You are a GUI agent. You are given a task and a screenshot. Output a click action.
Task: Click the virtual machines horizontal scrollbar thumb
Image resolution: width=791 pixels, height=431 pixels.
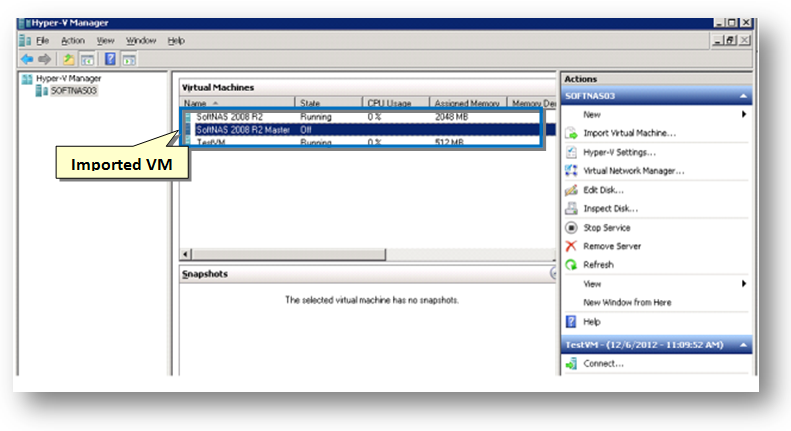click(x=289, y=254)
